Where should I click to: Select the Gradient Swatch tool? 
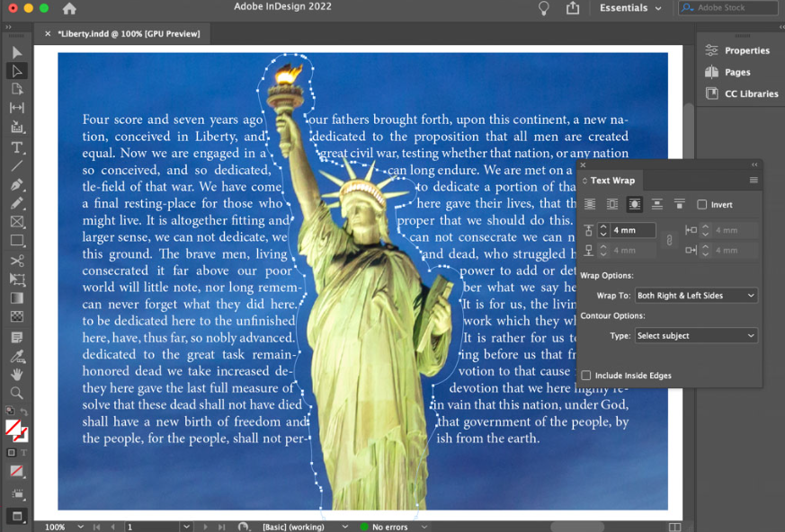(16, 297)
